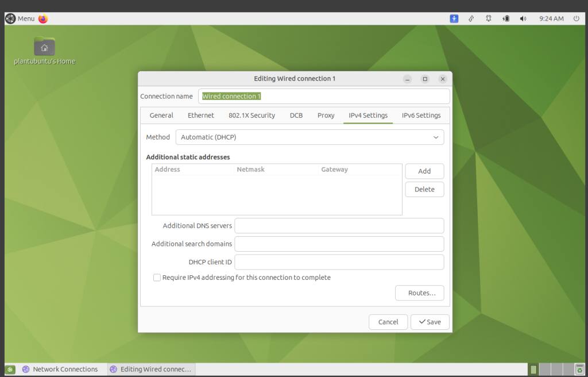Open the volume speaker indicator
This screenshot has height=377, width=588.
click(x=523, y=18)
